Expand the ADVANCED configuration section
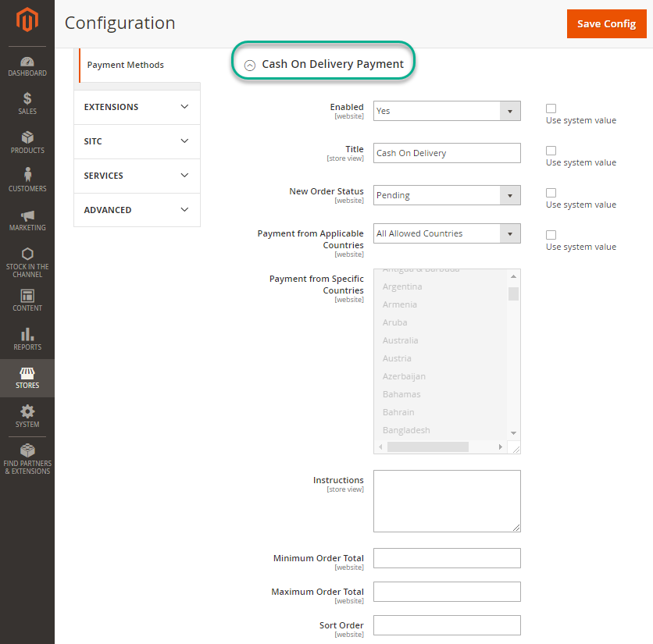The width and height of the screenshot is (653, 644). click(137, 210)
